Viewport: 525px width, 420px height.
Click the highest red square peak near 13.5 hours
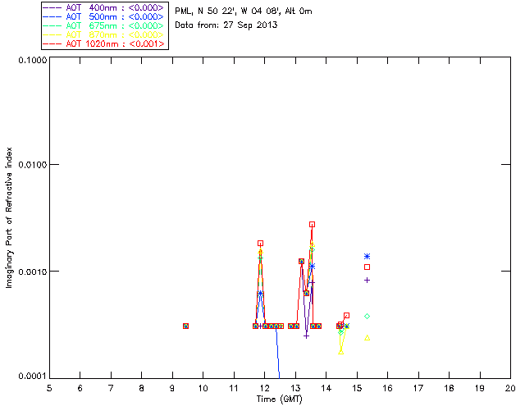pyautogui.click(x=312, y=225)
